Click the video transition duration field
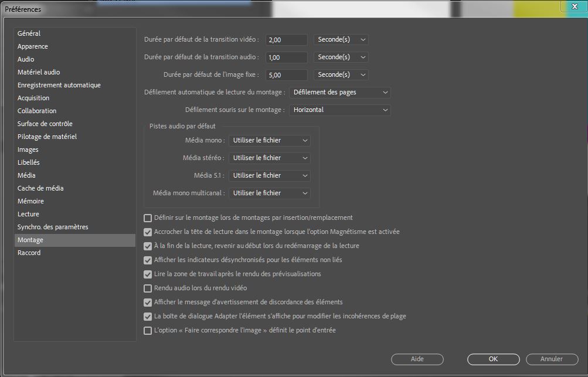This screenshot has width=588, height=377. click(x=287, y=40)
